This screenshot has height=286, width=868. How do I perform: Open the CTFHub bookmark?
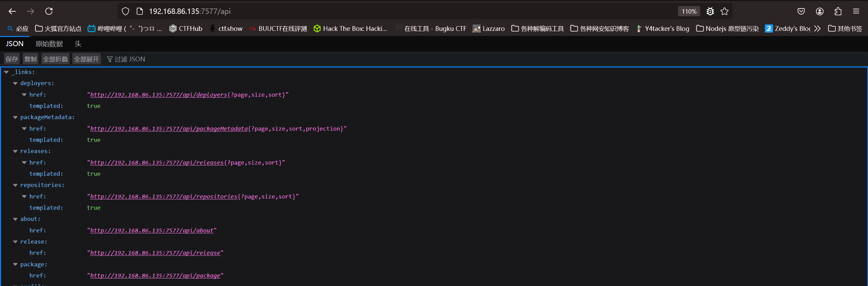[x=186, y=29]
